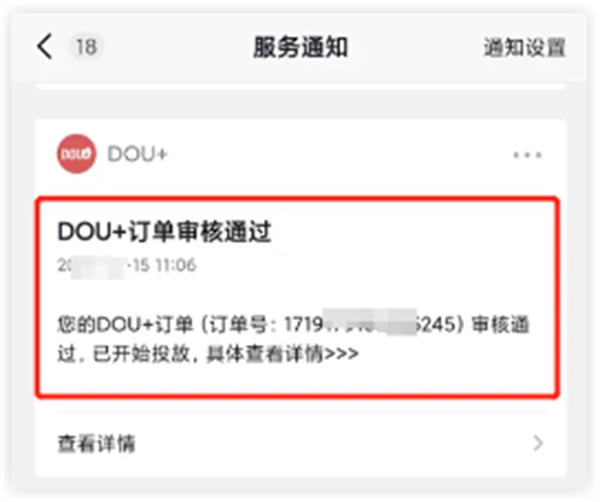Tap the >>> arrows ending the message
The width and height of the screenshot is (600, 502).
click(341, 353)
